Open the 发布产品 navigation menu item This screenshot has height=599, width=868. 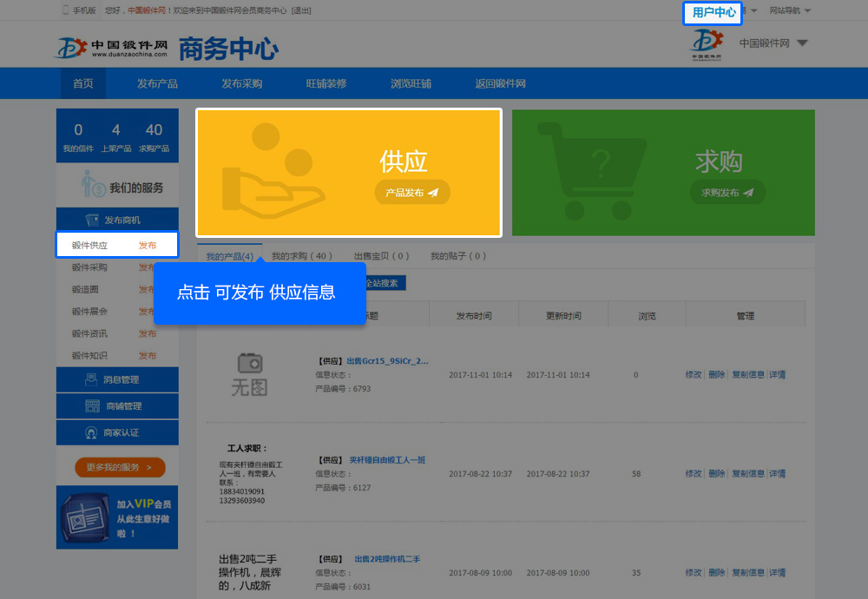click(x=157, y=83)
